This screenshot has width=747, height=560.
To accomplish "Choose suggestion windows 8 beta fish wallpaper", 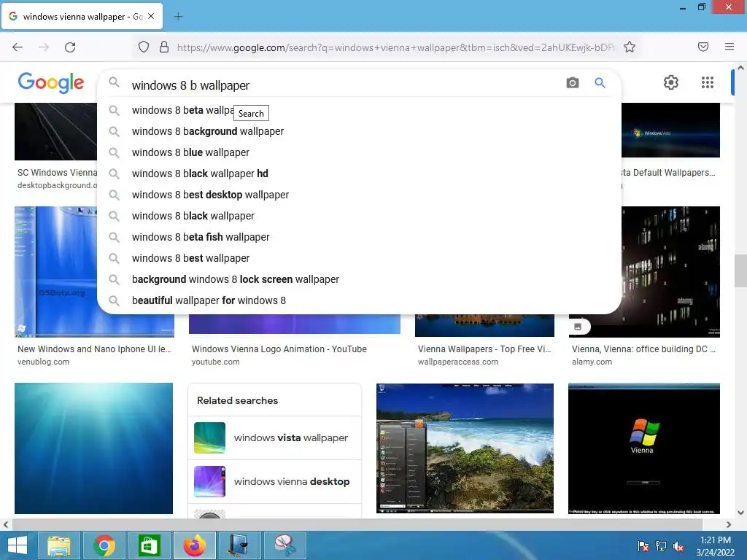I will [359, 237].
